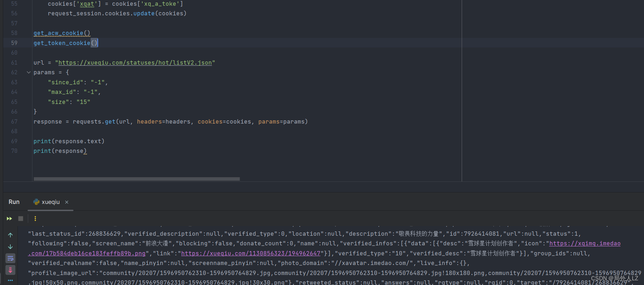Click "following":false in console output
This screenshot has height=285, width=644.
[x=58, y=244]
